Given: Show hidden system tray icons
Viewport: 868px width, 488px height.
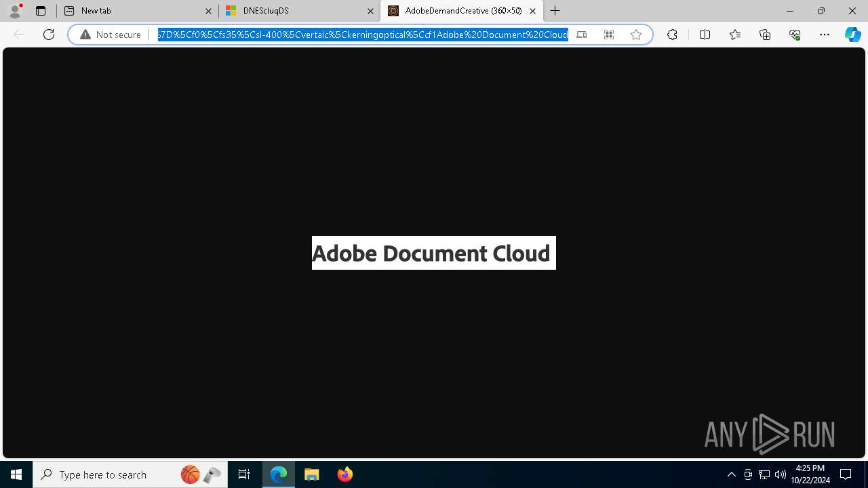Looking at the screenshot, I should tap(731, 474).
